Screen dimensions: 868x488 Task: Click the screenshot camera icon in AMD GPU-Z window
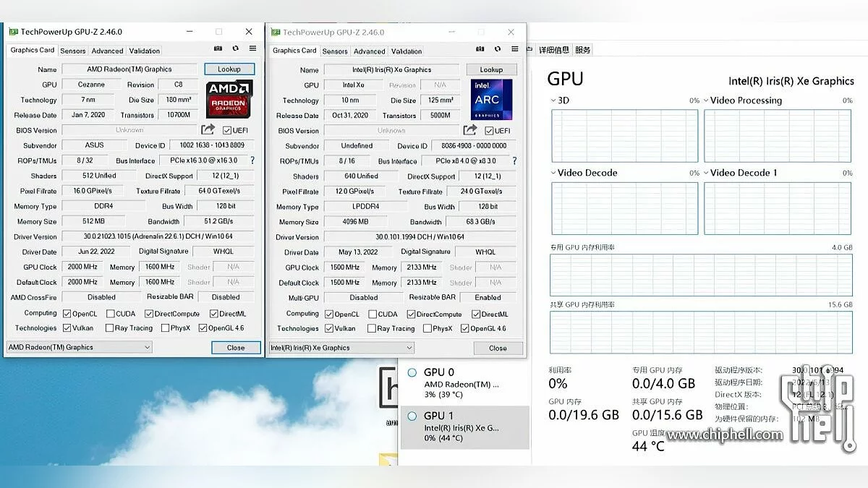tap(218, 48)
